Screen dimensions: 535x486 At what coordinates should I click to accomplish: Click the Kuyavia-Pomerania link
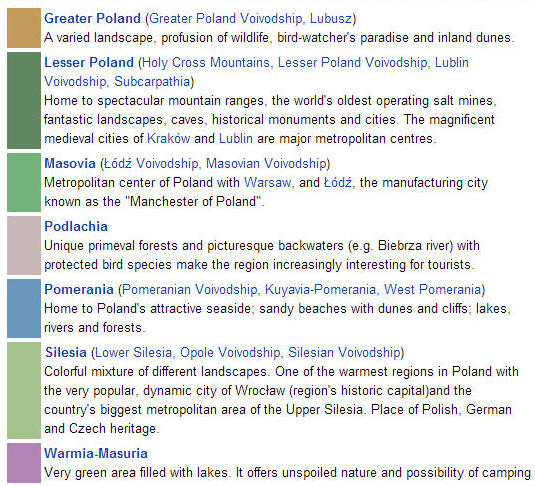(320, 289)
